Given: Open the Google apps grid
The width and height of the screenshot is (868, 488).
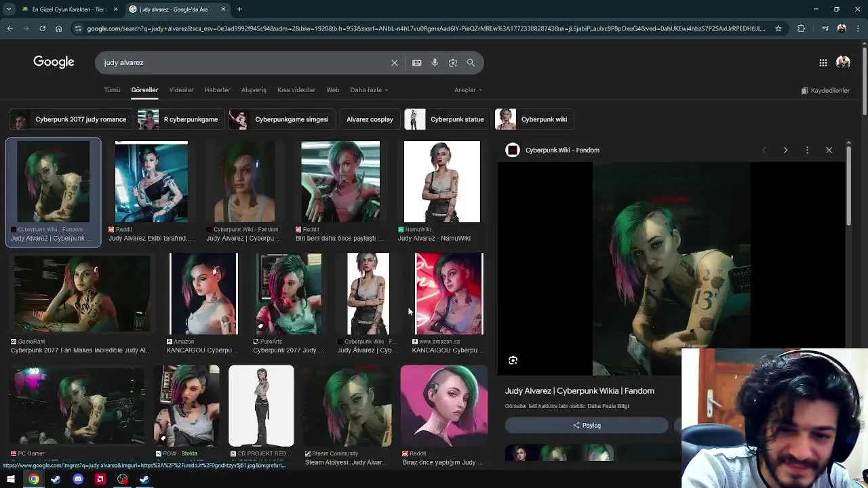Looking at the screenshot, I should click(x=823, y=62).
